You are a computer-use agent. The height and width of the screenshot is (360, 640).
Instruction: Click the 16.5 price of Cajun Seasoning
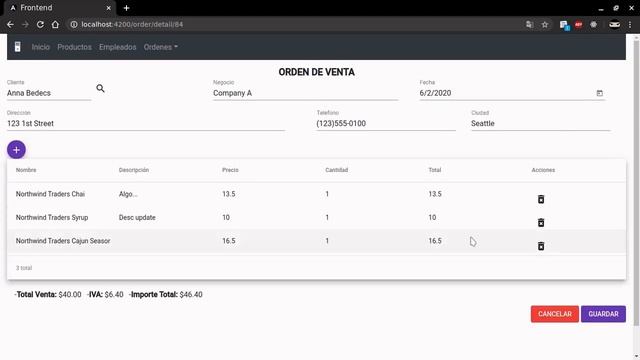(229, 241)
